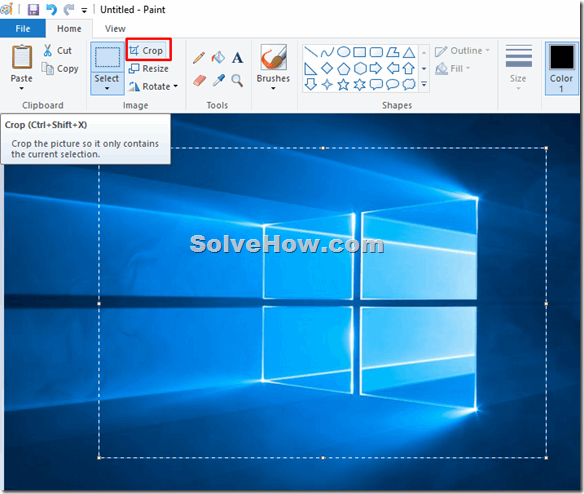Viewport: 584px width, 494px height.
Task: Choose the Triangle shape
Action: click(409, 52)
